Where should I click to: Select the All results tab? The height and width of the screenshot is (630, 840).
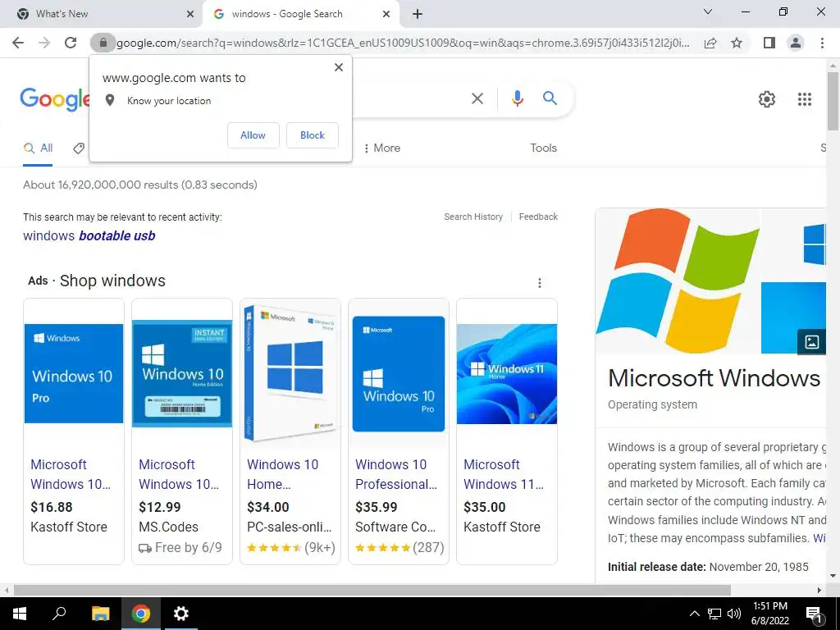[38, 148]
